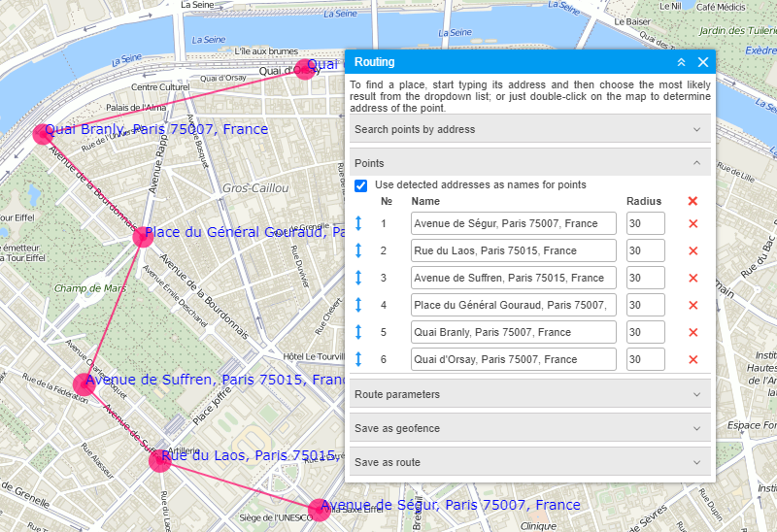Remove point 2 Rue du Laos

coord(693,250)
